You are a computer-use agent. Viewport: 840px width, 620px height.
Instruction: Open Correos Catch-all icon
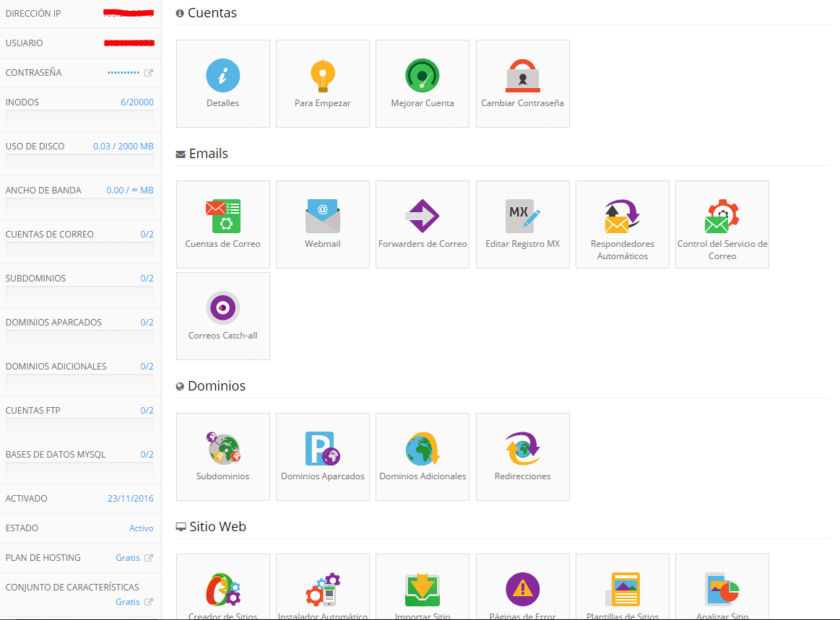pyautogui.click(x=222, y=308)
